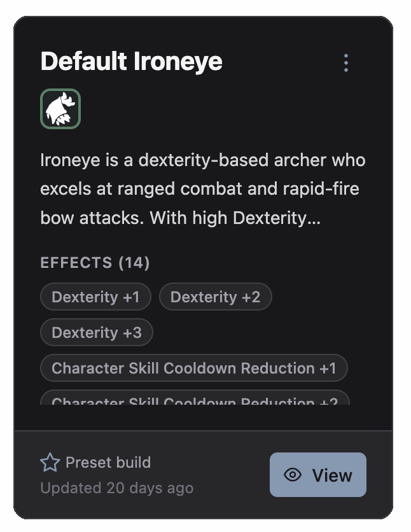Select the Dexterity +3 effect tag
Screen dimensions: 411x532
(x=96, y=332)
